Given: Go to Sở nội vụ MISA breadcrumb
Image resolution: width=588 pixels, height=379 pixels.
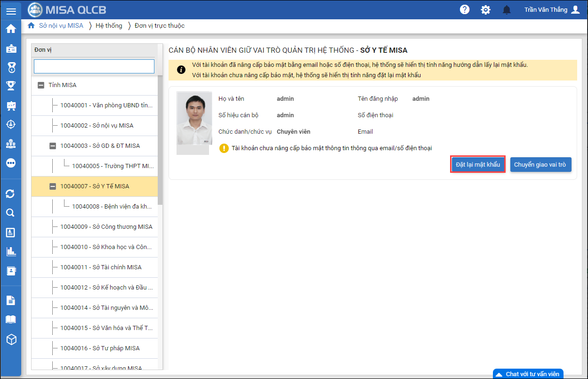Looking at the screenshot, I should pyautogui.click(x=61, y=26).
